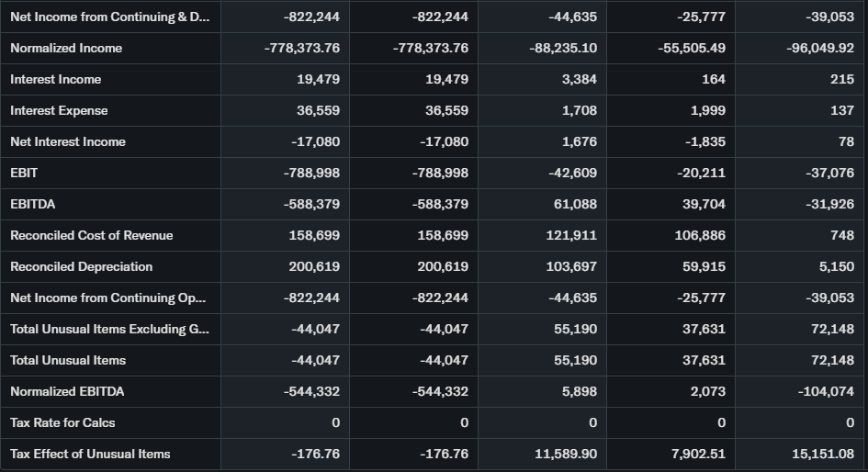Select the Normalized EBITDA value -104,074
This screenshot has width=868, height=472.
(x=827, y=391)
